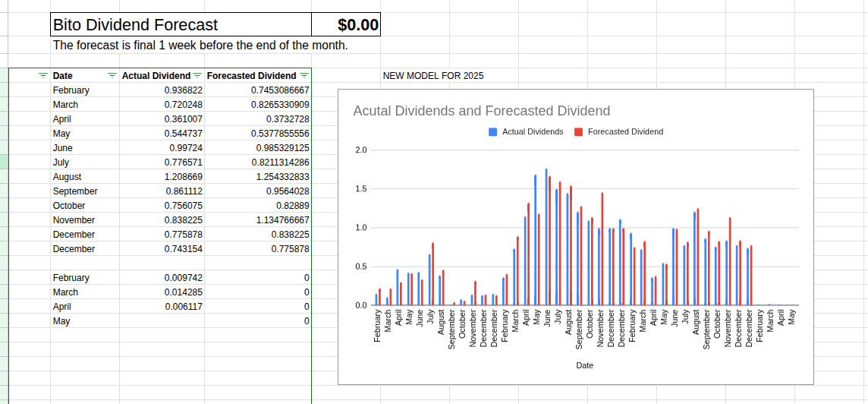This screenshot has width=868, height=404.
Task: Click the red Forecasted Dividend legend swatch
Action: coord(578,132)
